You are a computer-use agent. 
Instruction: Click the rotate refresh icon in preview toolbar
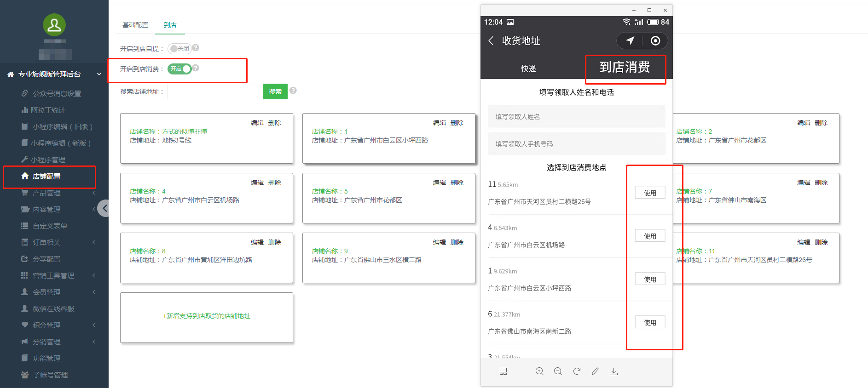point(577,371)
